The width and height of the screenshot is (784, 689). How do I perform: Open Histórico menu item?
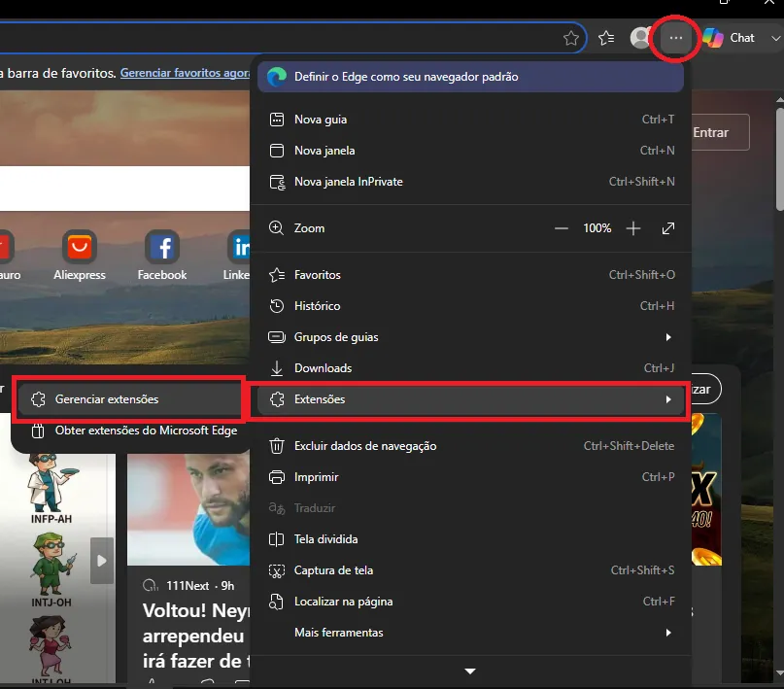470,306
